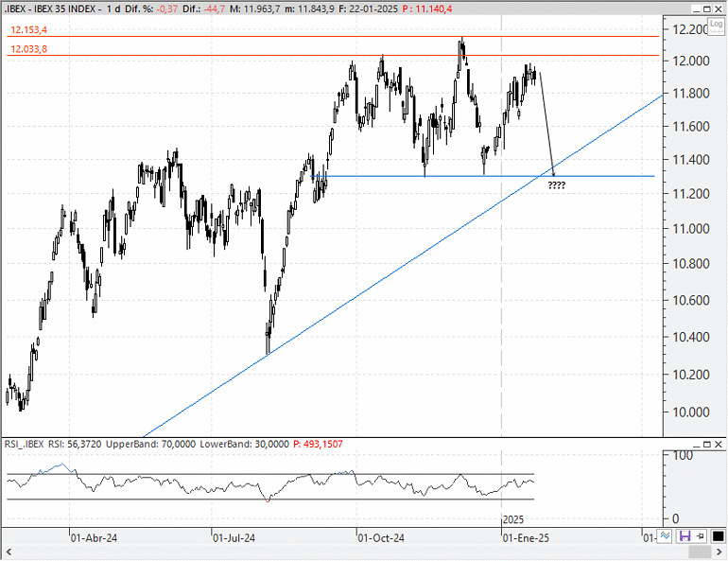Image resolution: width=728 pixels, height=561 pixels.
Task: Maximize the RSI panel
Action: 707,445
